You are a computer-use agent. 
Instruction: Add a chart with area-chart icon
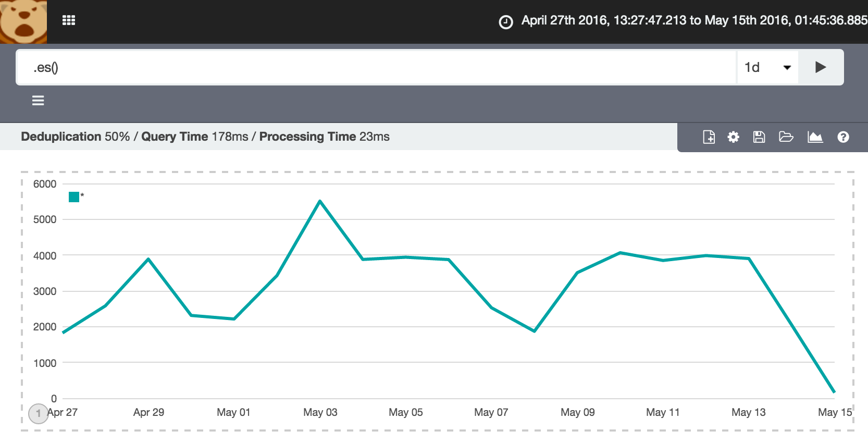[x=815, y=137]
